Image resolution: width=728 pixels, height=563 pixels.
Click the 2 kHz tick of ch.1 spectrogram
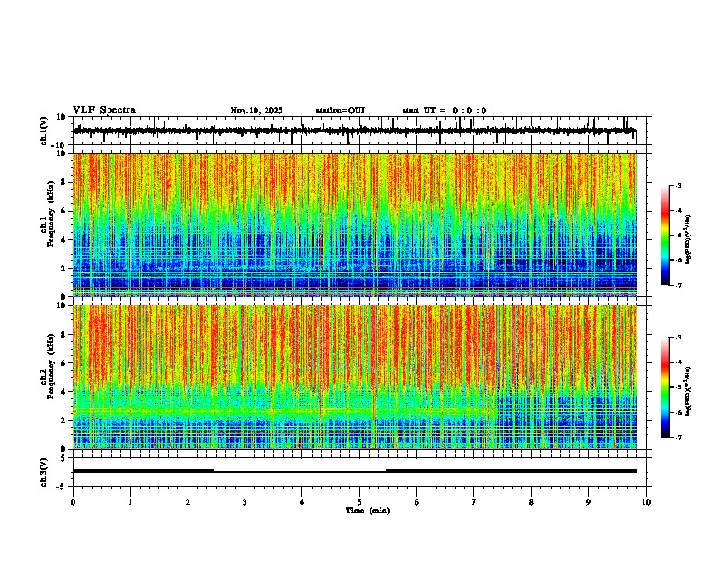[64, 269]
